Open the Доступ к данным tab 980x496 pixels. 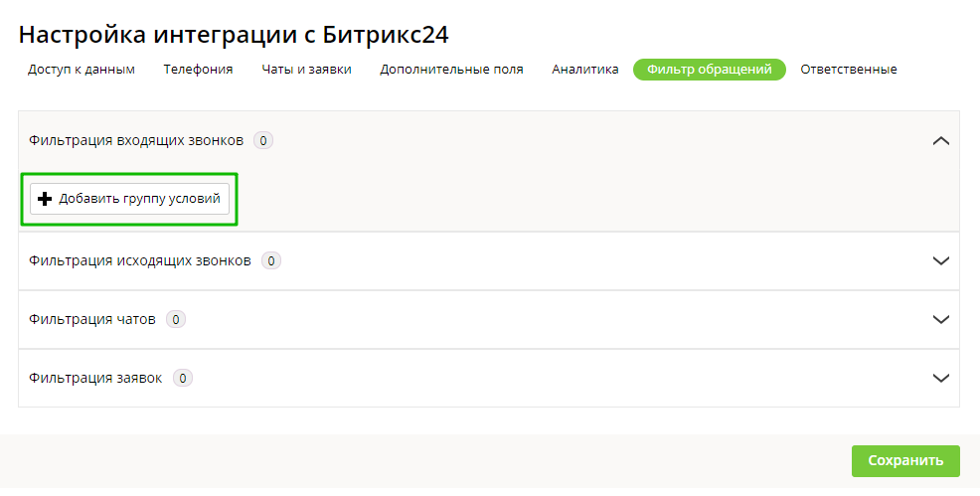click(x=82, y=70)
